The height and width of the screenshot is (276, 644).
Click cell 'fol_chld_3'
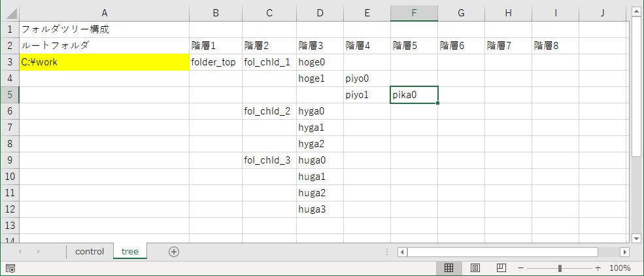269,160
